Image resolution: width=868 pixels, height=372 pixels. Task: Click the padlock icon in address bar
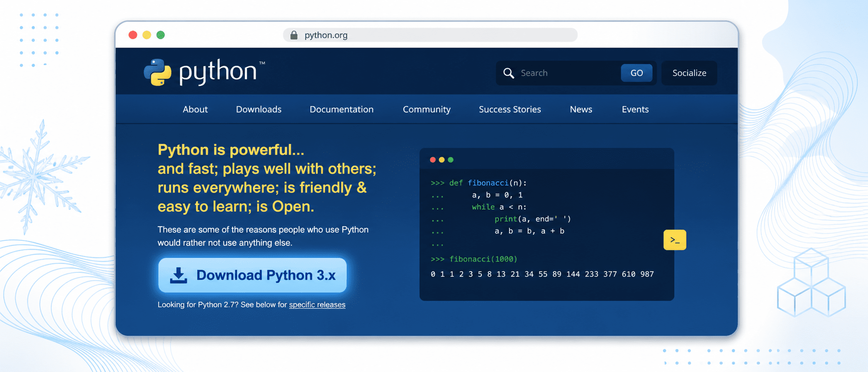click(x=294, y=35)
